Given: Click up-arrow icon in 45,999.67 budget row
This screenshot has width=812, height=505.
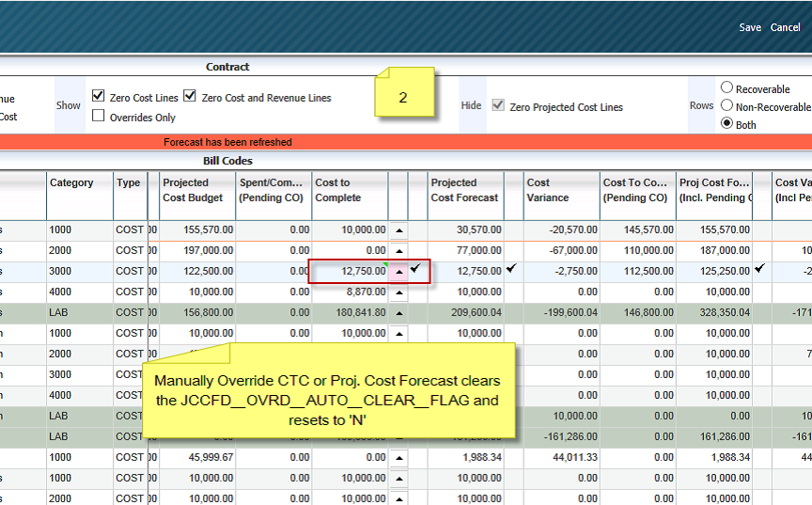Looking at the screenshot, I should (x=398, y=458).
